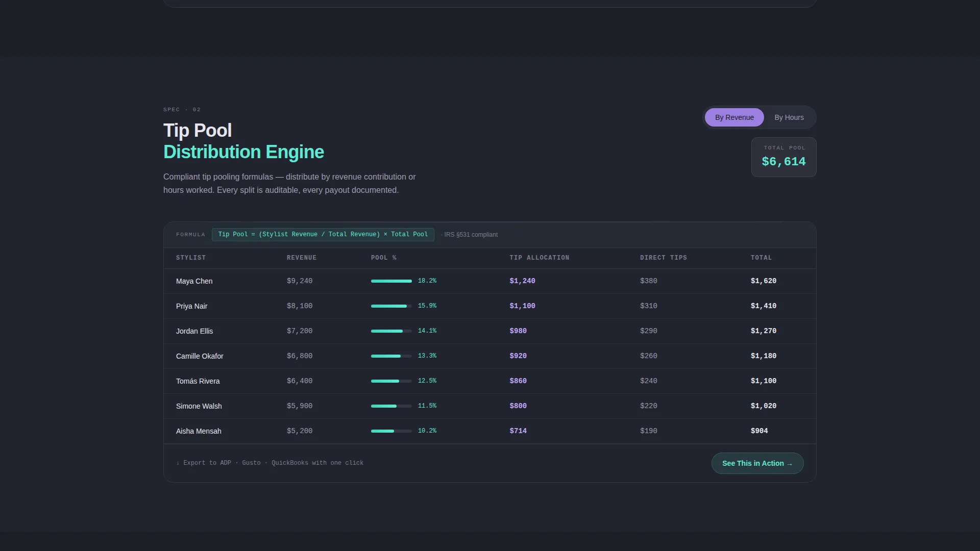Click the $980 tip allocation
Image resolution: width=980 pixels, height=551 pixels.
tap(518, 331)
